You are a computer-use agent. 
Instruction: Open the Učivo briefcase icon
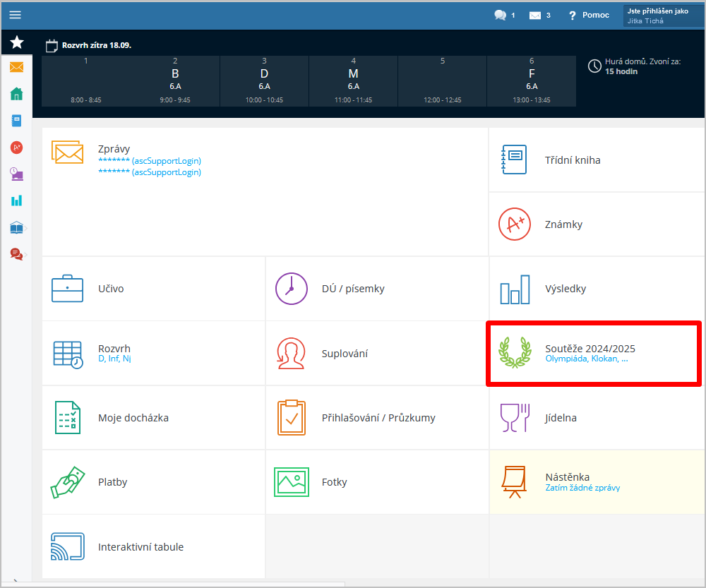[x=68, y=289]
